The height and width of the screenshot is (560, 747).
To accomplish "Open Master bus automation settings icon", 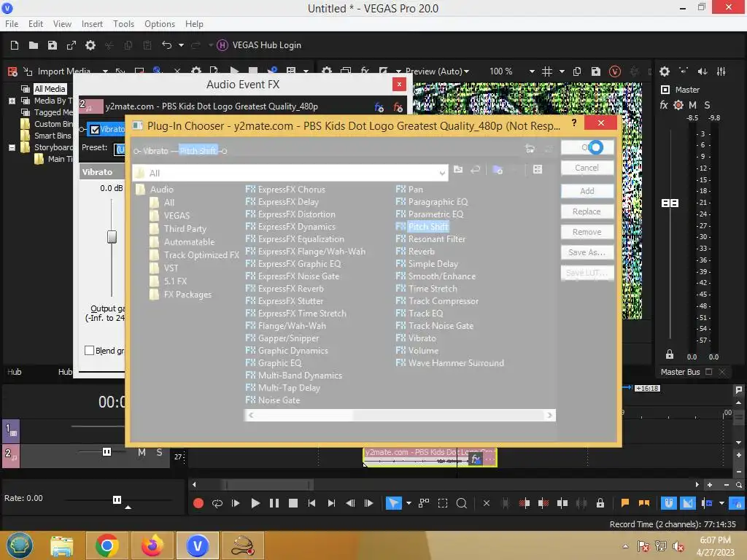I will point(678,105).
